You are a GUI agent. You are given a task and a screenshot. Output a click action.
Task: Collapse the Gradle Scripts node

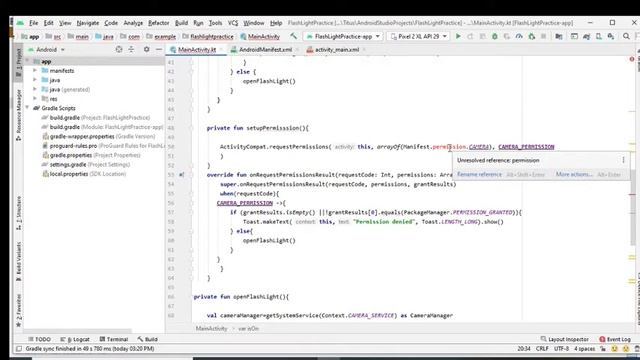27,108
